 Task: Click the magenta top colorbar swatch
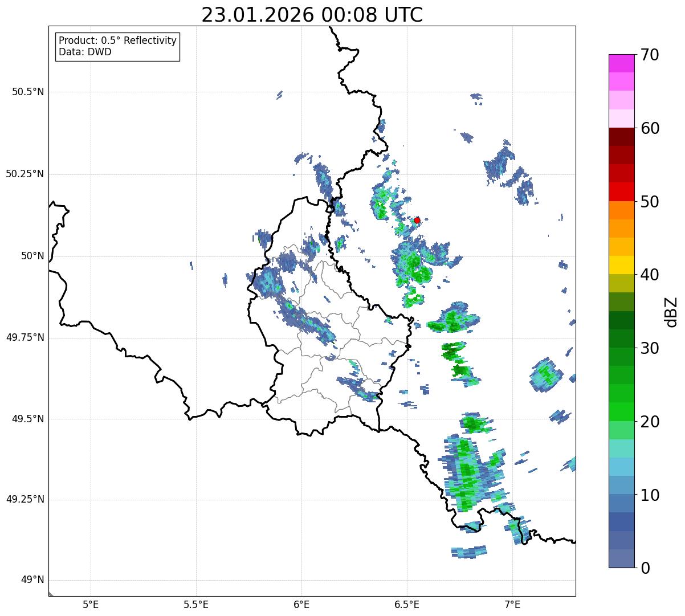(x=622, y=63)
